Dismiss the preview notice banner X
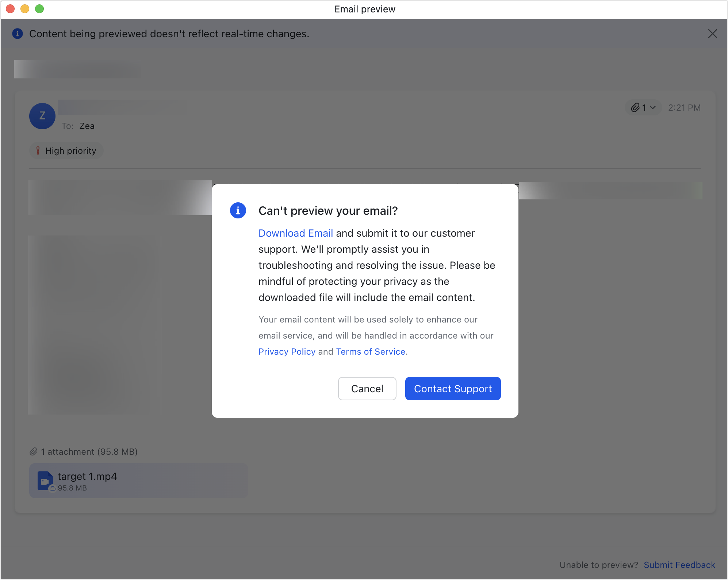This screenshot has width=728, height=580. [x=712, y=34]
